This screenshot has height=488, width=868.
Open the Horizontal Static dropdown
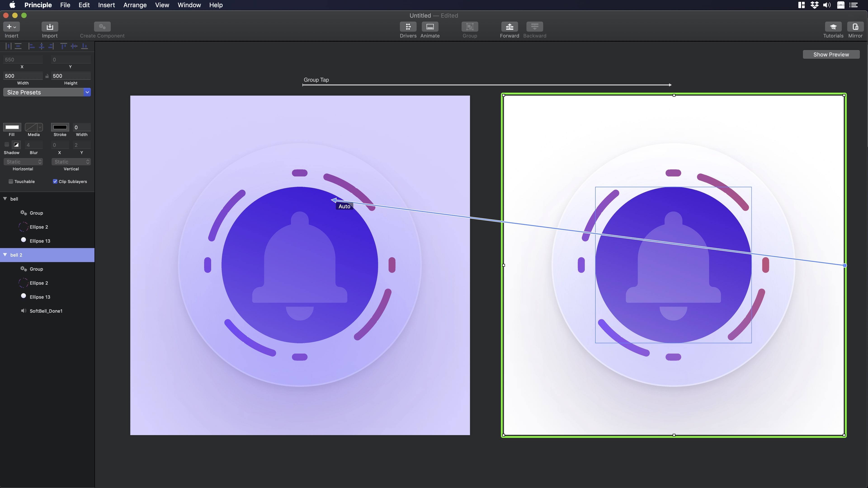pyautogui.click(x=23, y=162)
